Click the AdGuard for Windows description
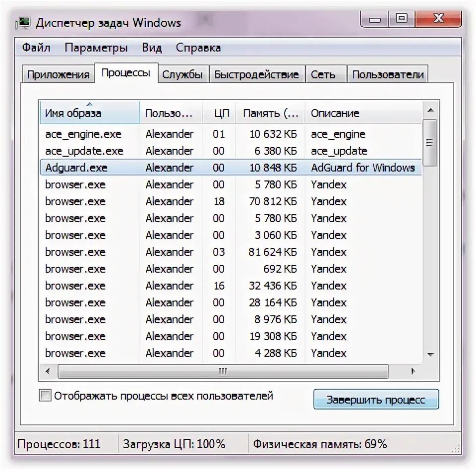Image resolution: width=476 pixels, height=470 pixels. point(363,168)
